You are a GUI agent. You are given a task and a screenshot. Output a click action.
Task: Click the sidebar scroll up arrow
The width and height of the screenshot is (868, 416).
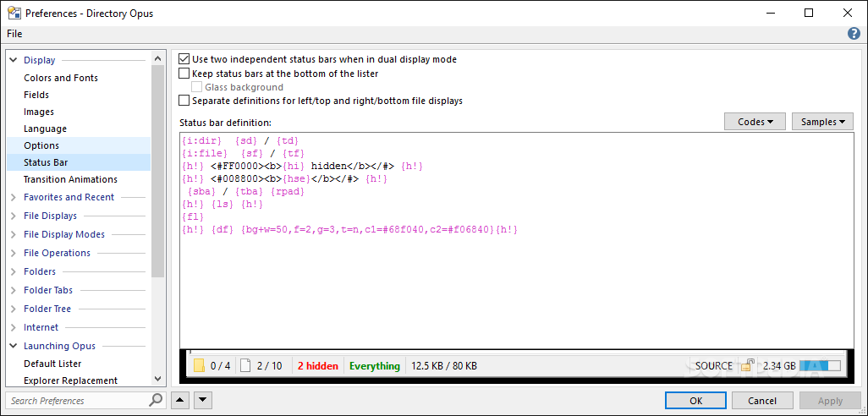(x=157, y=57)
